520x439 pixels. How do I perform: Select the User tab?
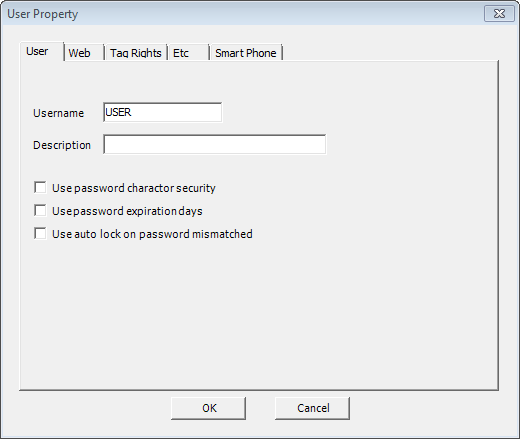tap(42, 51)
